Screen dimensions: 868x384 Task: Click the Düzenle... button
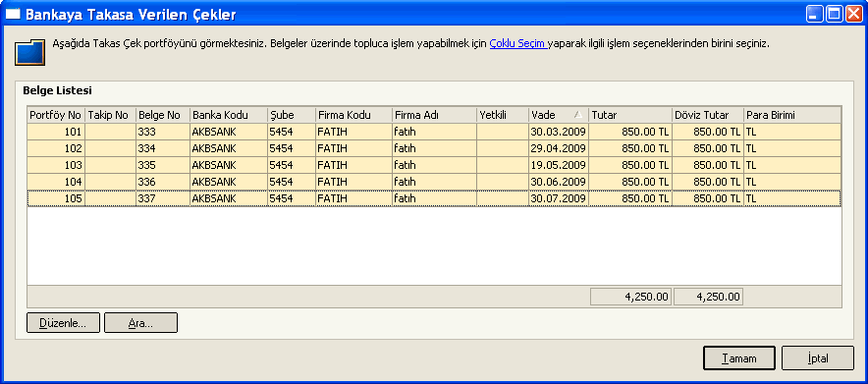[x=63, y=323]
